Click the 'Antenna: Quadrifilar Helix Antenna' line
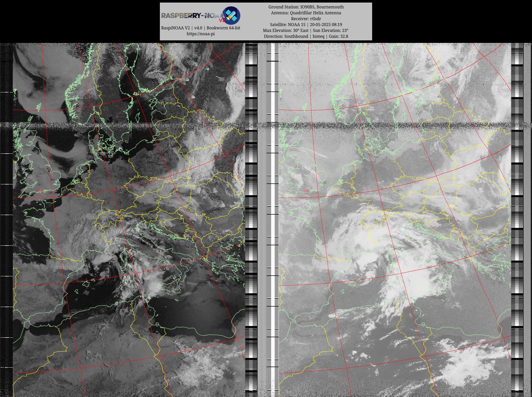This screenshot has height=397, width=532. 306,13
